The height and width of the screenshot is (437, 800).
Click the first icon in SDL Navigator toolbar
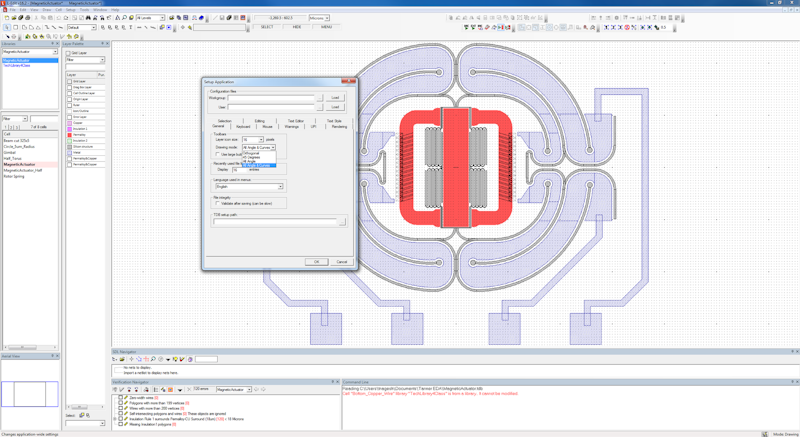pyautogui.click(x=116, y=359)
